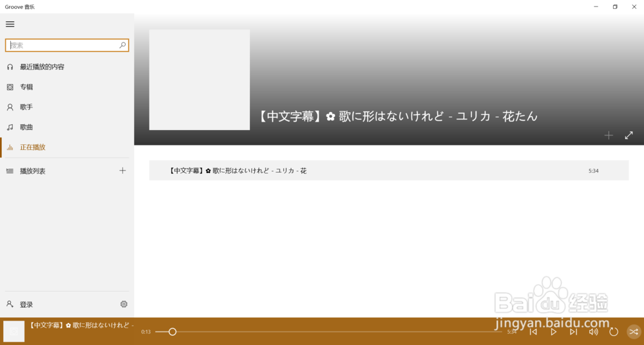Screen dimensions: 644x345
Task: Click 登录 sign in button
Action: pyautogui.click(x=26, y=304)
